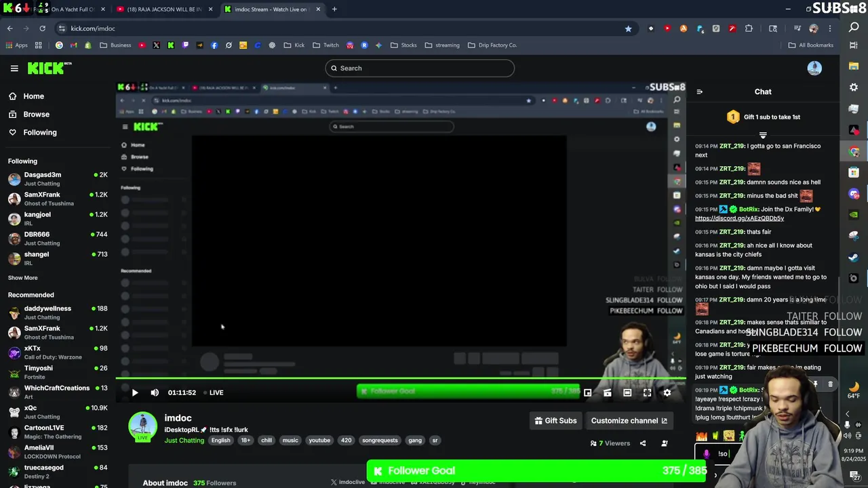Open the Kick sidebar hamburger menu
The height and width of the screenshot is (488, 868).
pos(14,68)
